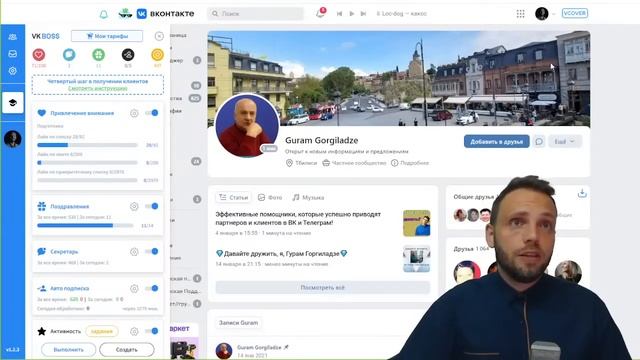Select Записи Guram tab
The height and width of the screenshot is (360, 640).
pos(238,323)
